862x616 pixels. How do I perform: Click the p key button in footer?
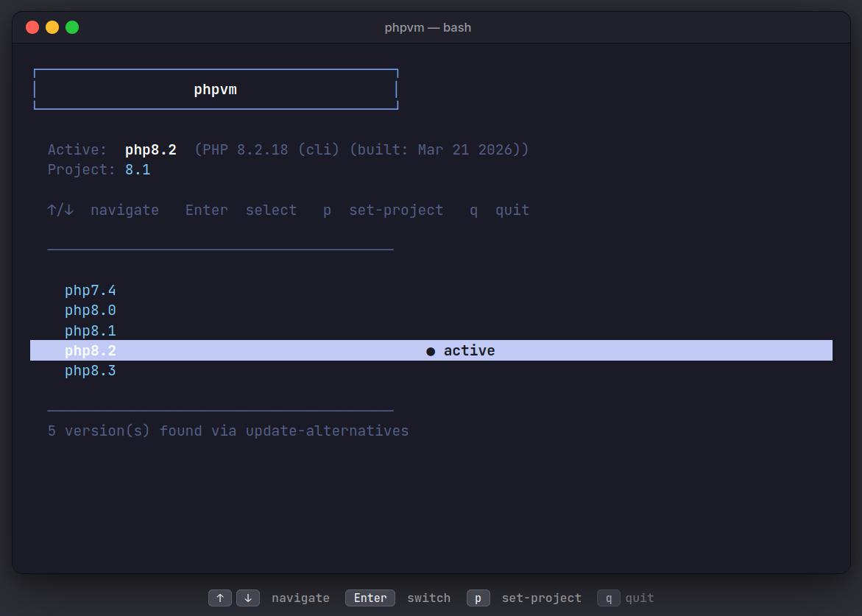click(478, 598)
